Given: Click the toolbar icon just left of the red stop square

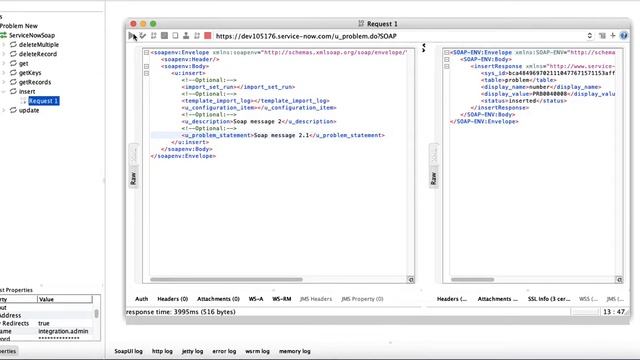Looking at the screenshot, I should (197, 36).
